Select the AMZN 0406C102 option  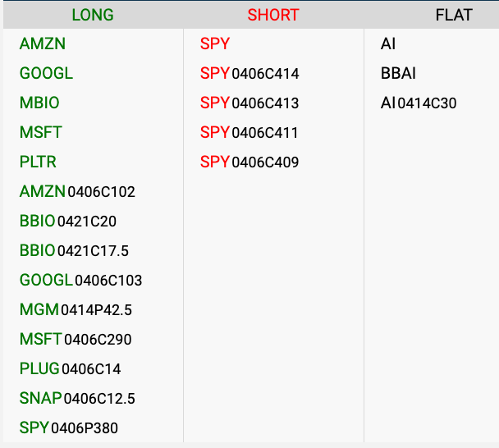coord(77,192)
